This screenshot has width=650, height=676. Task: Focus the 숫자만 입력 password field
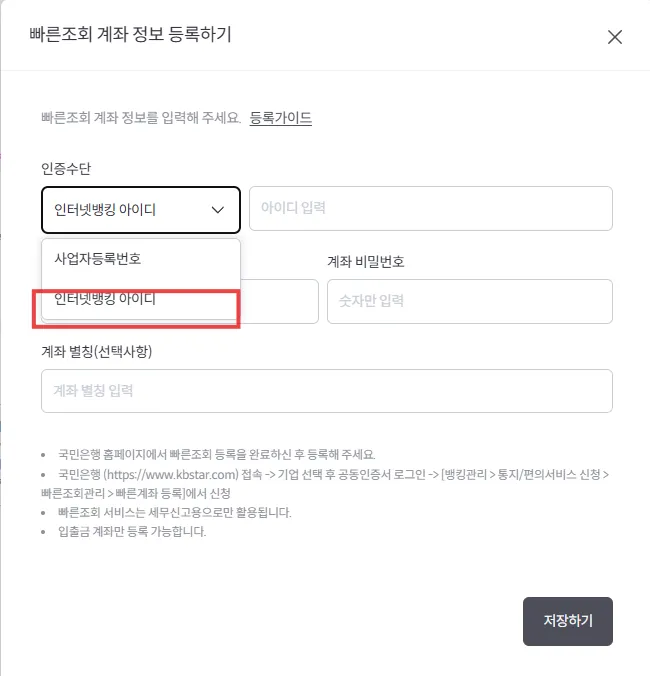click(x=470, y=301)
